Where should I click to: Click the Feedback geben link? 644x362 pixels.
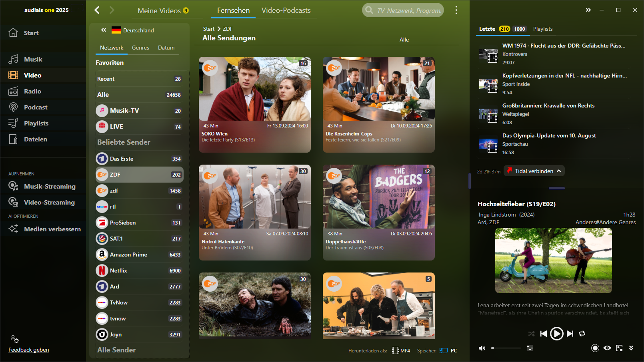29,350
